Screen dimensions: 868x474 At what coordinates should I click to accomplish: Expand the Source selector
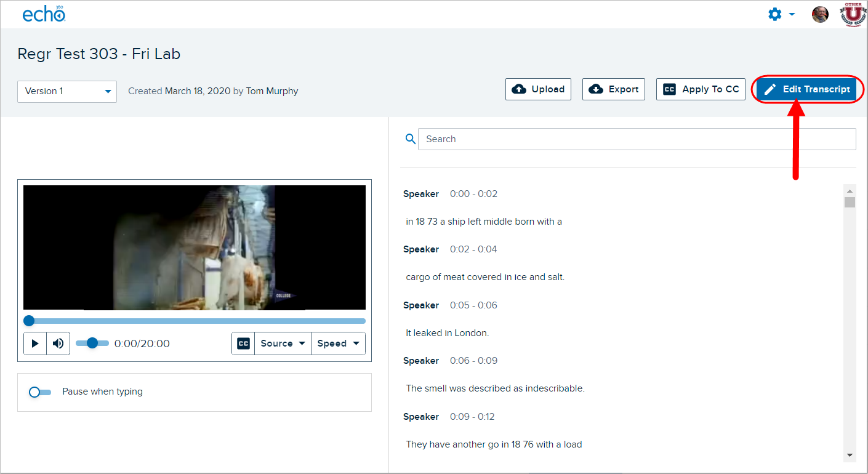[x=282, y=343]
